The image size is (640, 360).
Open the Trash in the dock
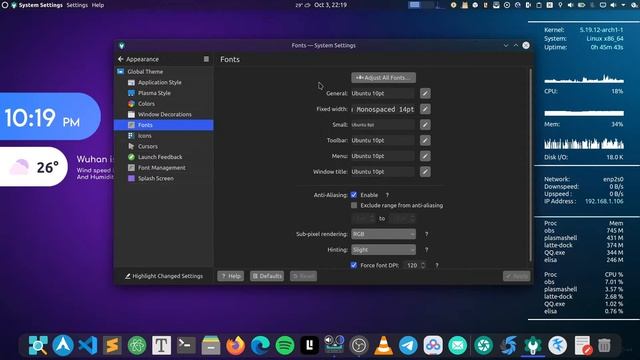(604, 346)
